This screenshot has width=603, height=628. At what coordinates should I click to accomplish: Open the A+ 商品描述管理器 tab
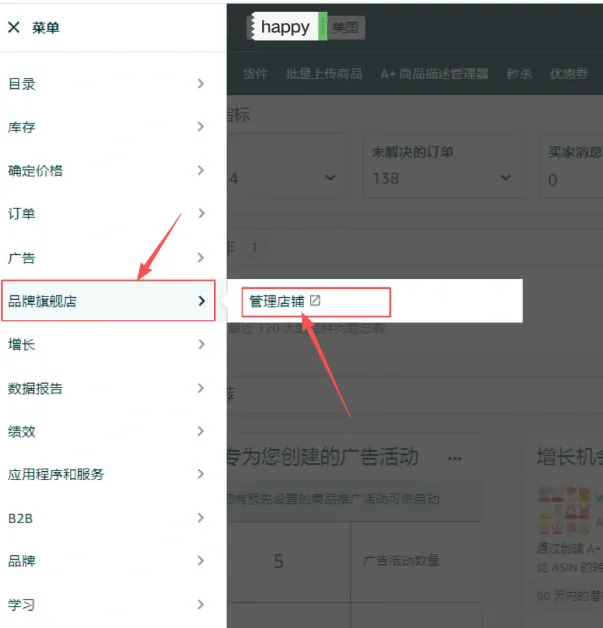[434, 74]
